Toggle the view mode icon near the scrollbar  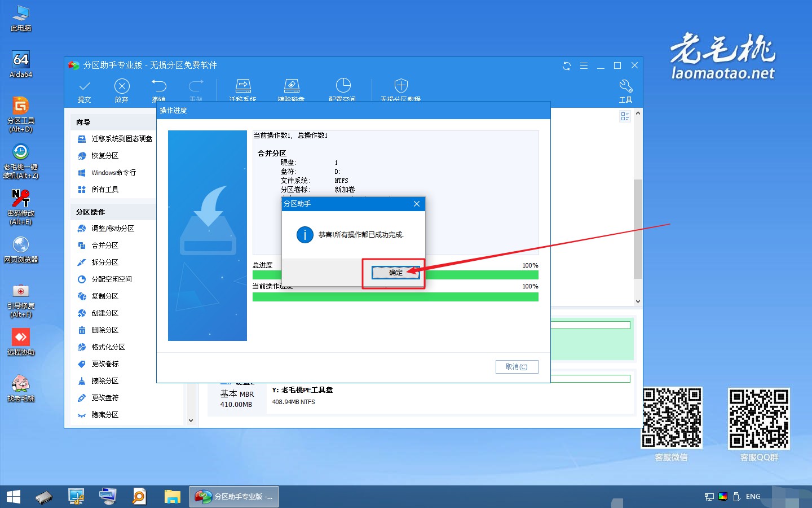coord(624,116)
